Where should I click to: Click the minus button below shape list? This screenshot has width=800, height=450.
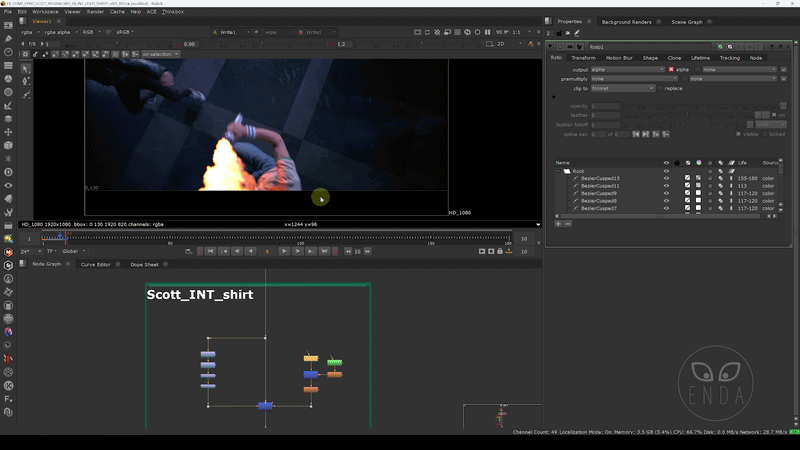[568, 223]
